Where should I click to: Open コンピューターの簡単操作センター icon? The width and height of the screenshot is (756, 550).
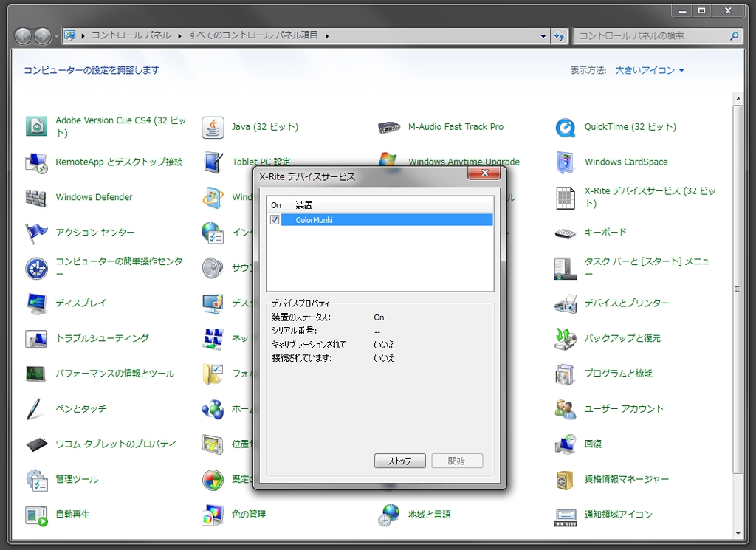[36, 268]
